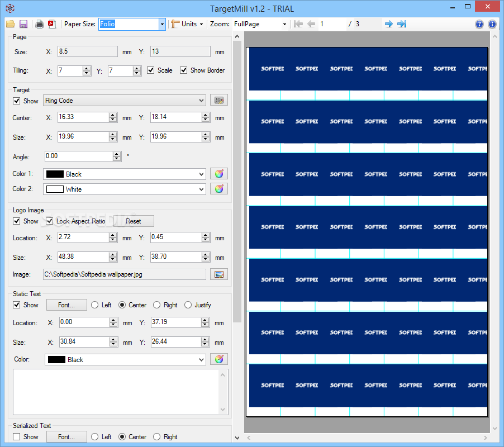
Task: Open Font dialog for Serialized Text
Action: tap(66, 437)
